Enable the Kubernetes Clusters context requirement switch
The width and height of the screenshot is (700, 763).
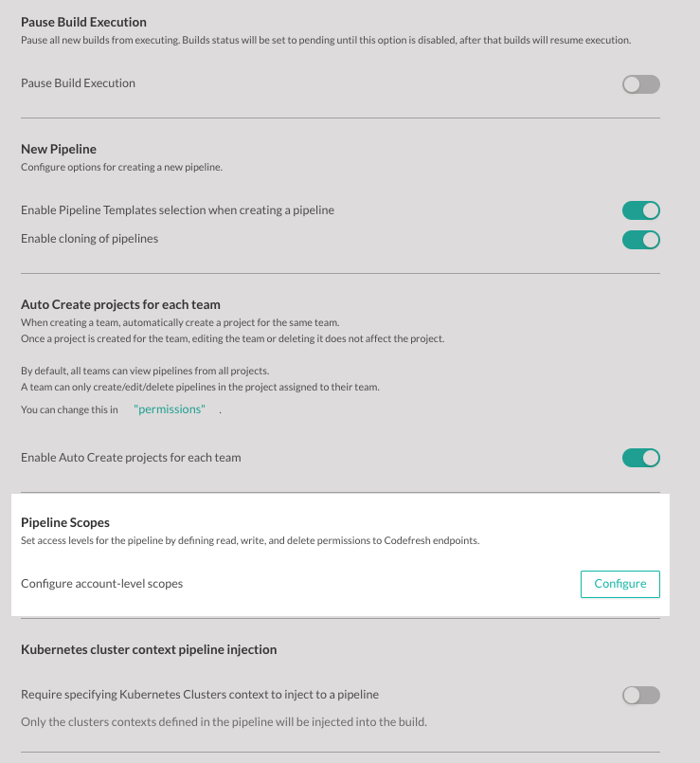pyautogui.click(x=640, y=695)
